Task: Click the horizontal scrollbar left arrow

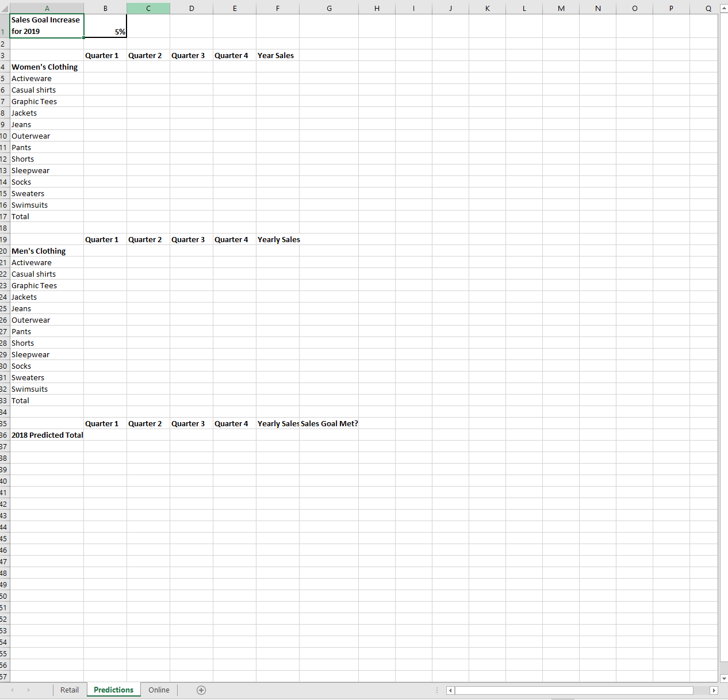Action: (x=450, y=690)
